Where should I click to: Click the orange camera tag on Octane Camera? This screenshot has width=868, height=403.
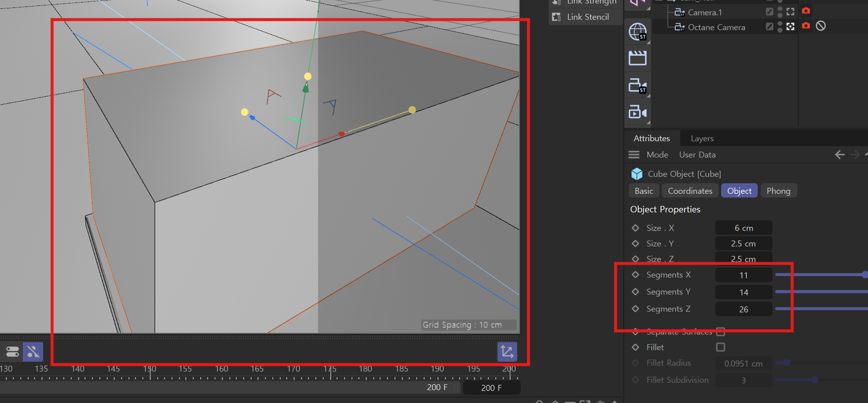806,26
